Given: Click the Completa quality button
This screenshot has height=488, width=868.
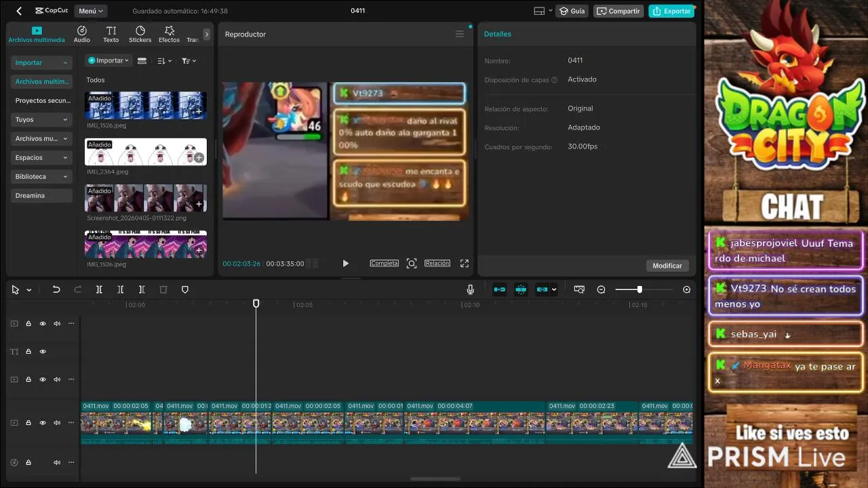Looking at the screenshot, I should [384, 263].
